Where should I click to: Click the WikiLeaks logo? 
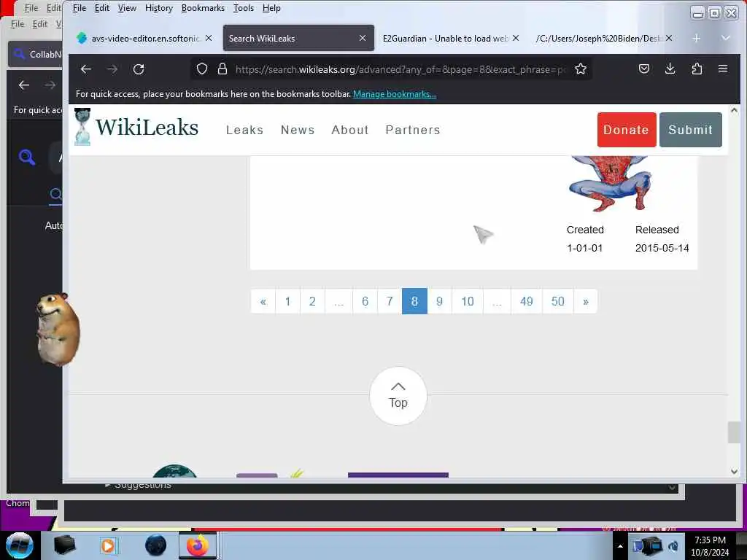click(136, 127)
